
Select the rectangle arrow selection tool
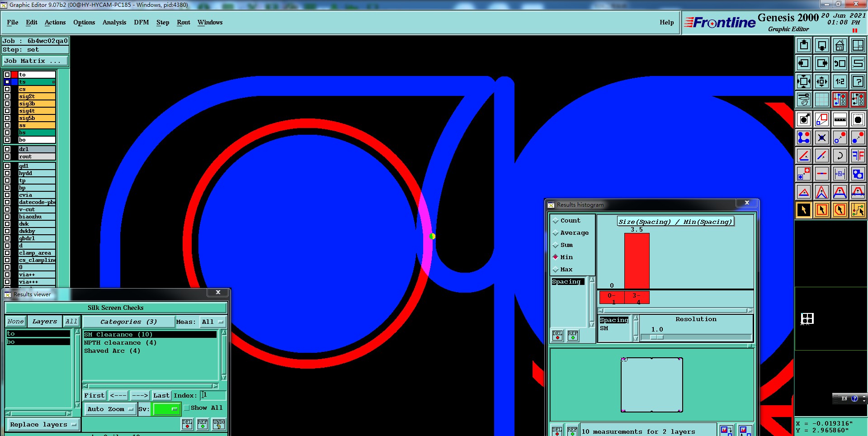[x=822, y=210]
